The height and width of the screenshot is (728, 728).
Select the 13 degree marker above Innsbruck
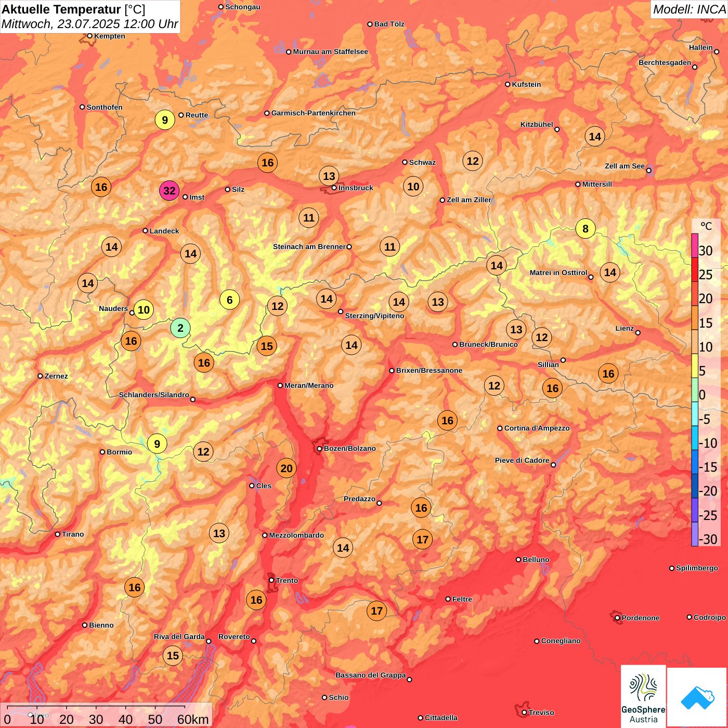(x=329, y=176)
